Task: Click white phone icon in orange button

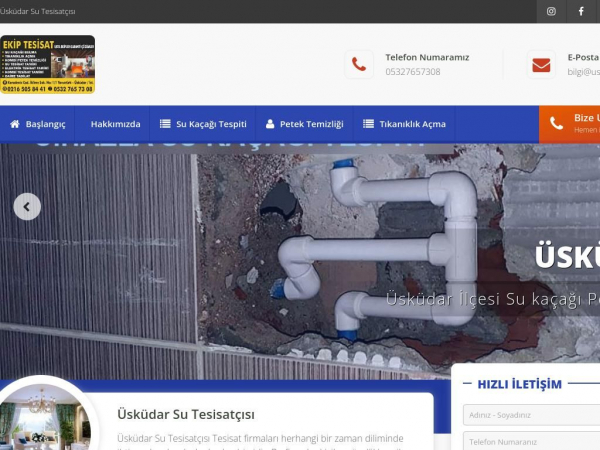Action: [556, 123]
